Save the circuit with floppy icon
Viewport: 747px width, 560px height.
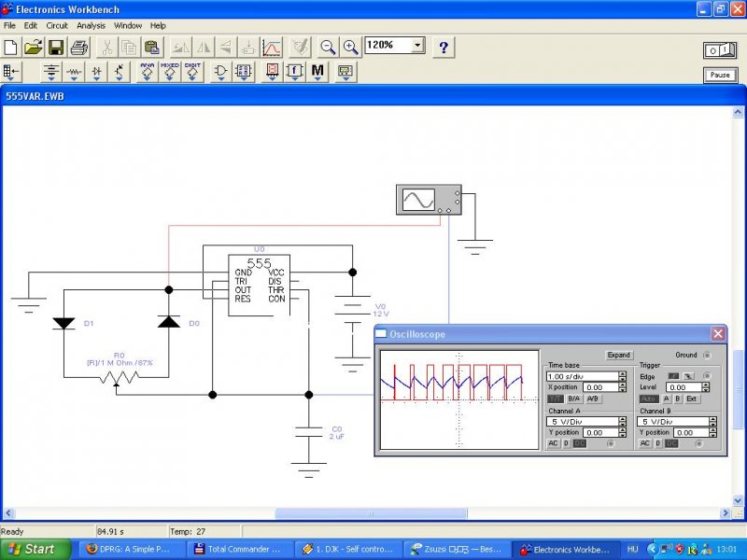click(x=57, y=48)
